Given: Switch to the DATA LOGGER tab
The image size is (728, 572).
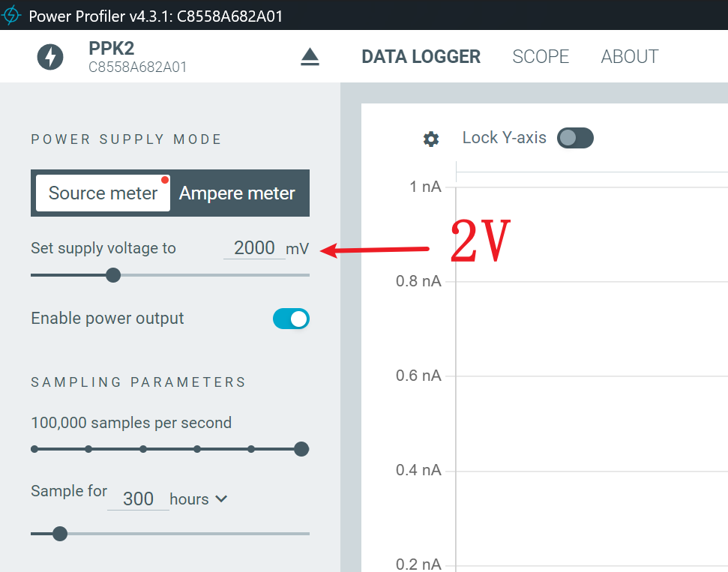Looking at the screenshot, I should [421, 57].
